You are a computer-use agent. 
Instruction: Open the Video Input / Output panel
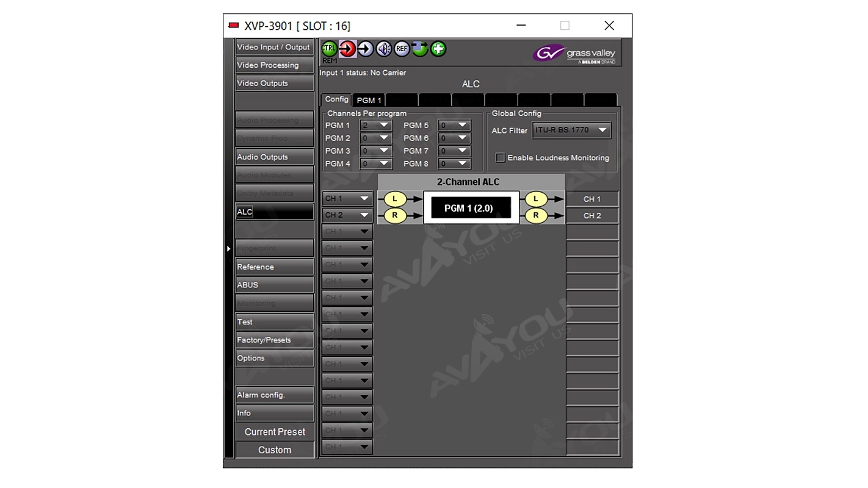click(273, 47)
